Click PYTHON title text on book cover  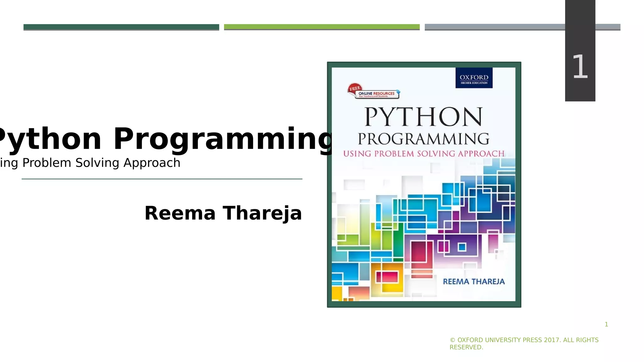[x=423, y=117]
